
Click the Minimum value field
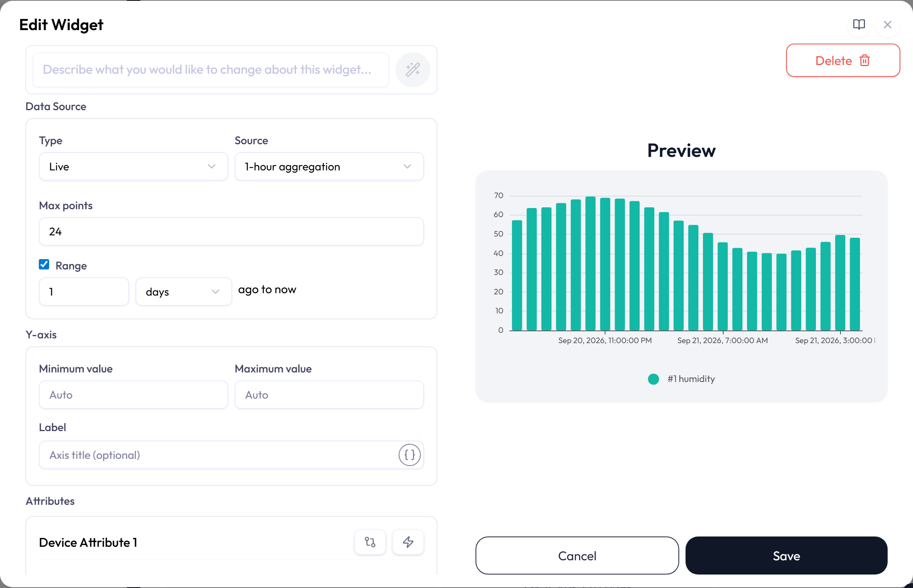[133, 395]
